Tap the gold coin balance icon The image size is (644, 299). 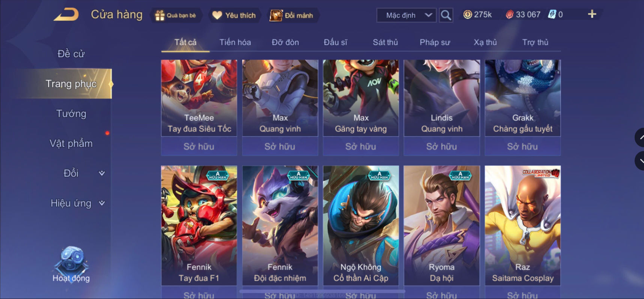coord(468,15)
